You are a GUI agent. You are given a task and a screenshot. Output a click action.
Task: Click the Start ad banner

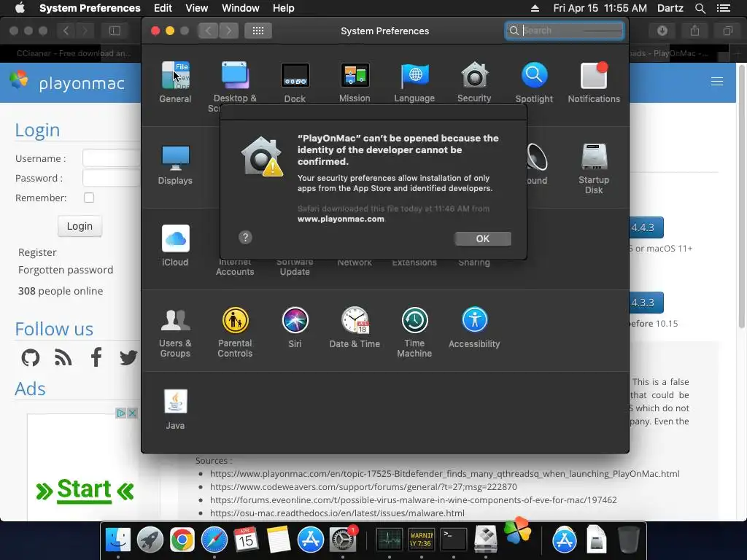(x=85, y=491)
